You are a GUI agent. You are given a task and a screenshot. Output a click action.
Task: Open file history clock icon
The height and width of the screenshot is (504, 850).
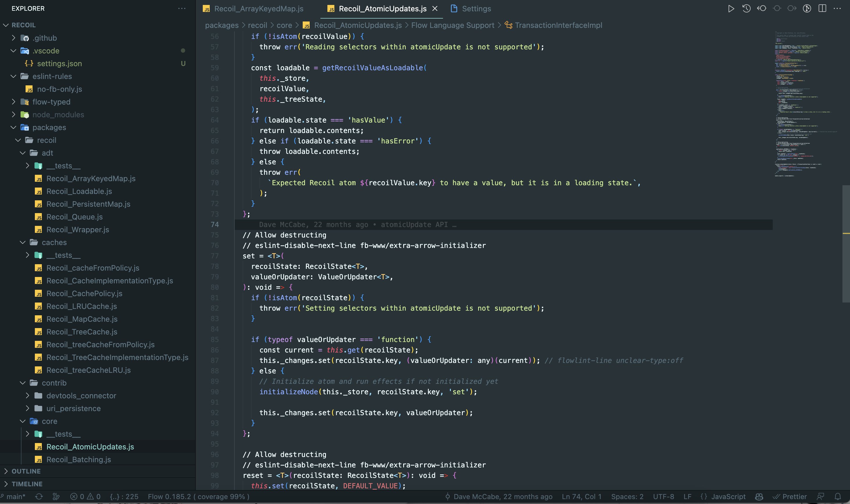[x=746, y=8]
